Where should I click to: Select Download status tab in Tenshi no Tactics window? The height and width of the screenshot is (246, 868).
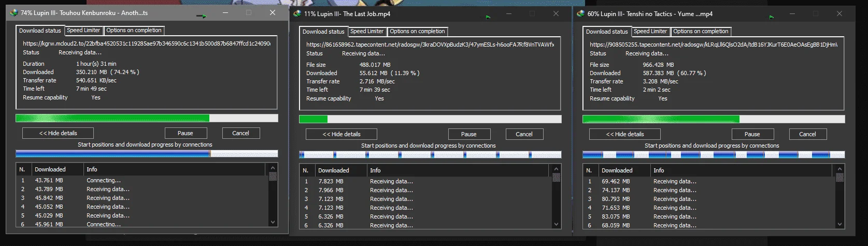pos(607,32)
